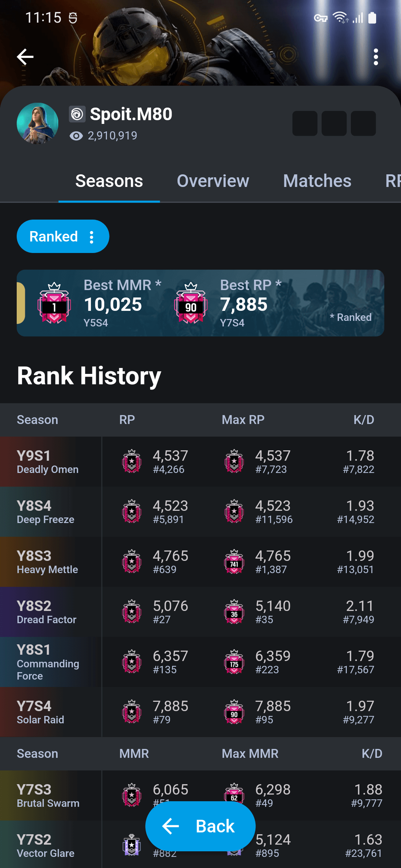The image size is (401, 868).
Task: Switch to the Overview tab
Action: [213, 181]
